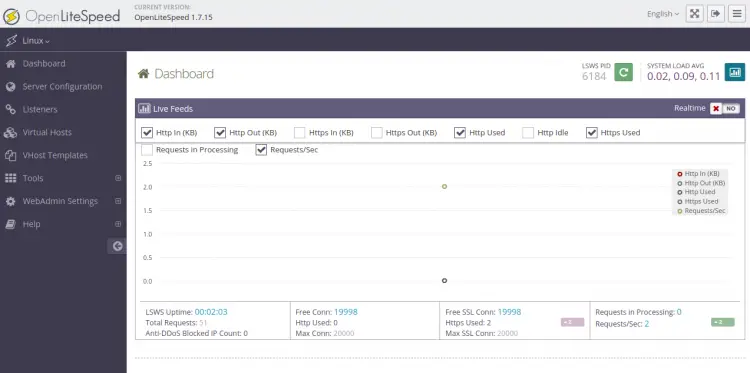Uncheck the Http In (KB) checkbox
The width and height of the screenshot is (750, 373).
click(147, 132)
